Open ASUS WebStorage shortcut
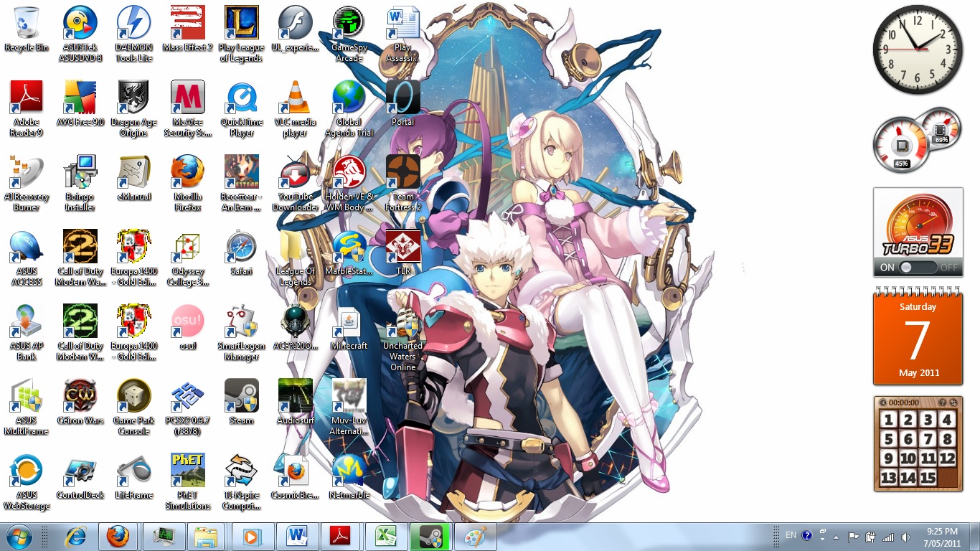 click(x=27, y=481)
